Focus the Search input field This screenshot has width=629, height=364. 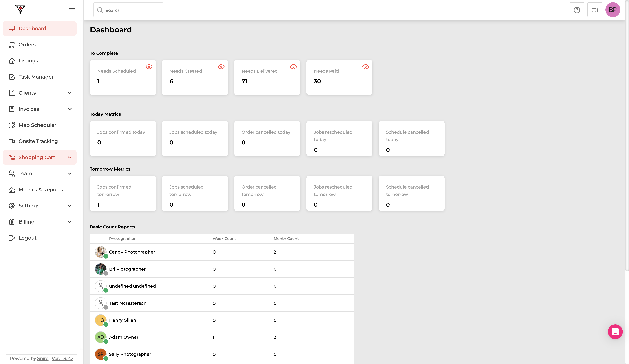point(128,10)
